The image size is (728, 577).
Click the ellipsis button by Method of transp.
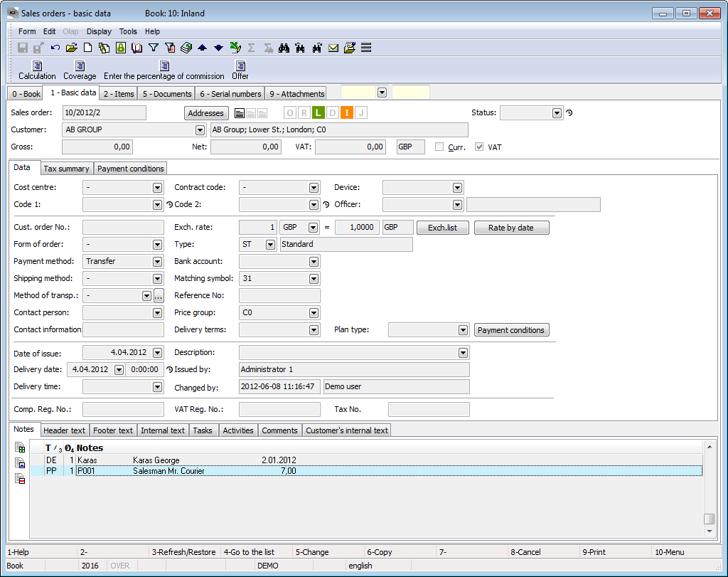[x=159, y=295]
